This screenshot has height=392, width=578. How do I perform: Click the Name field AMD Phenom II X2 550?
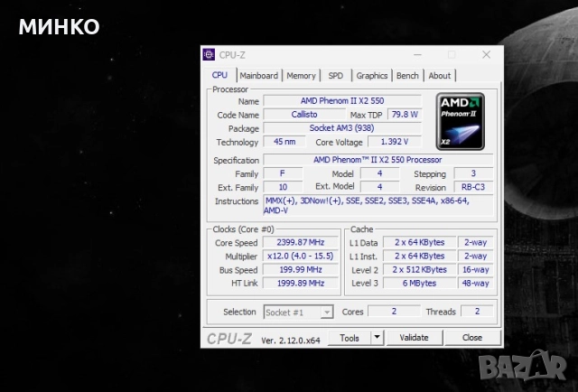coord(342,100)
